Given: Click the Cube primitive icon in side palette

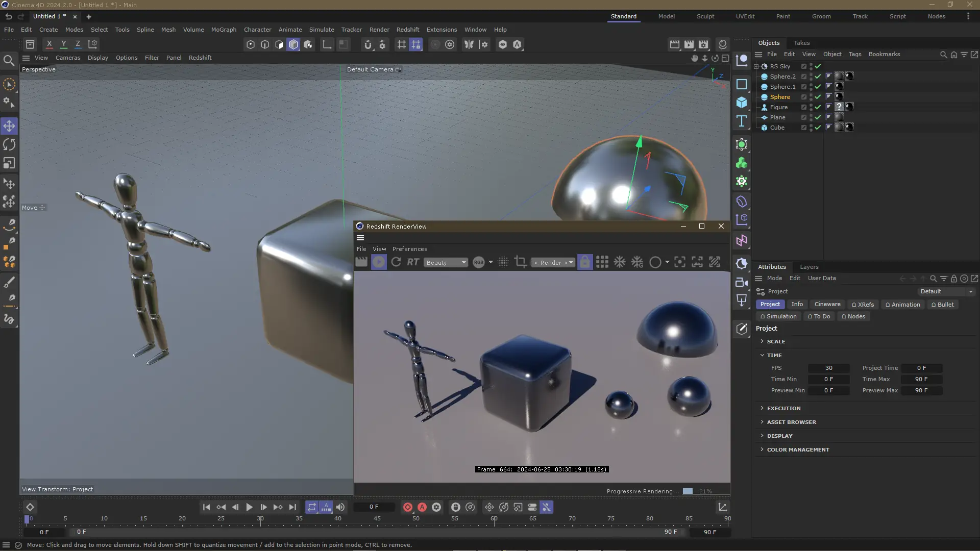Looking at the screenshot, I should click(x=742, y=103).
